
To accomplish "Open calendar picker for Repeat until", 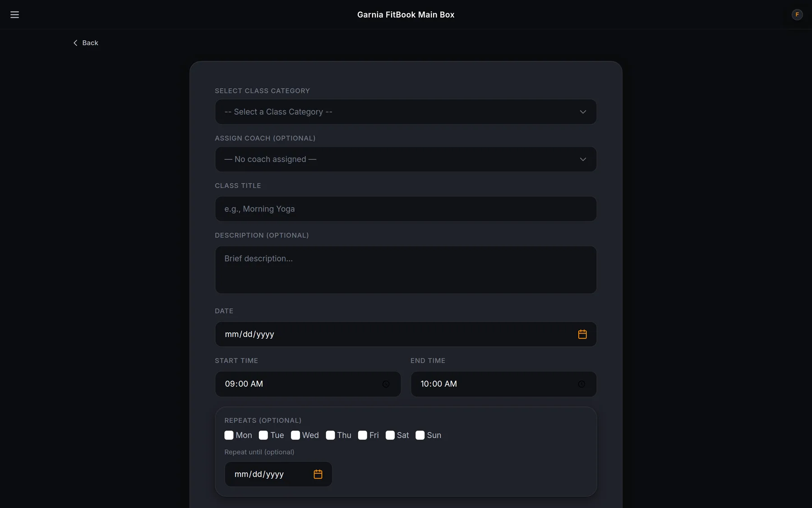I will point(318,474).
